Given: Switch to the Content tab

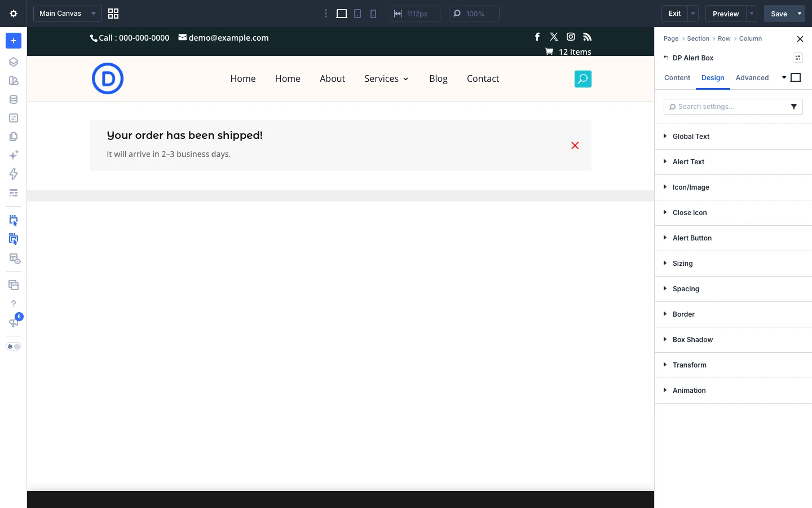Looking at the screenshot, I should point(677,78).
